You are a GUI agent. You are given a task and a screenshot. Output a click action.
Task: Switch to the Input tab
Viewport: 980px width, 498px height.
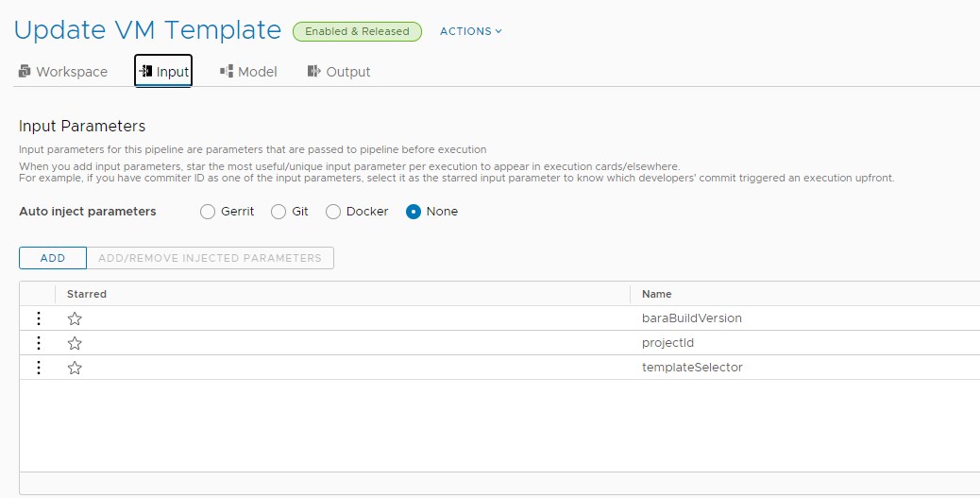(x=163, y=71)
